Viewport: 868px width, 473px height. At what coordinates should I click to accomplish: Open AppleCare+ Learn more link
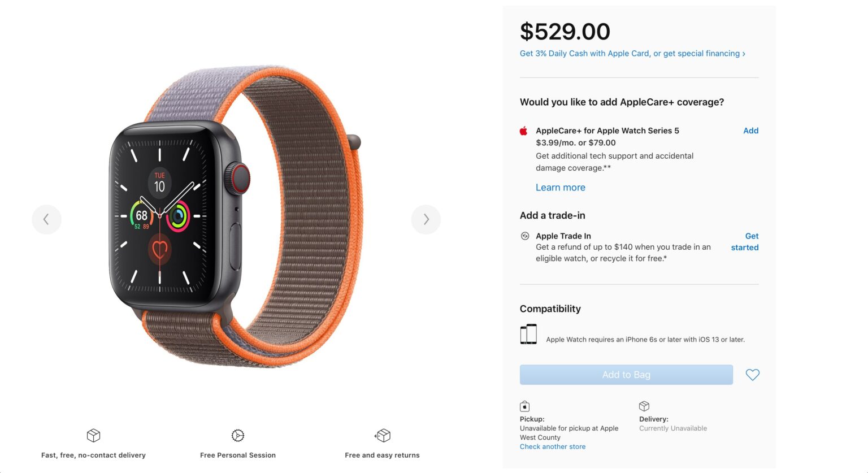561,188
